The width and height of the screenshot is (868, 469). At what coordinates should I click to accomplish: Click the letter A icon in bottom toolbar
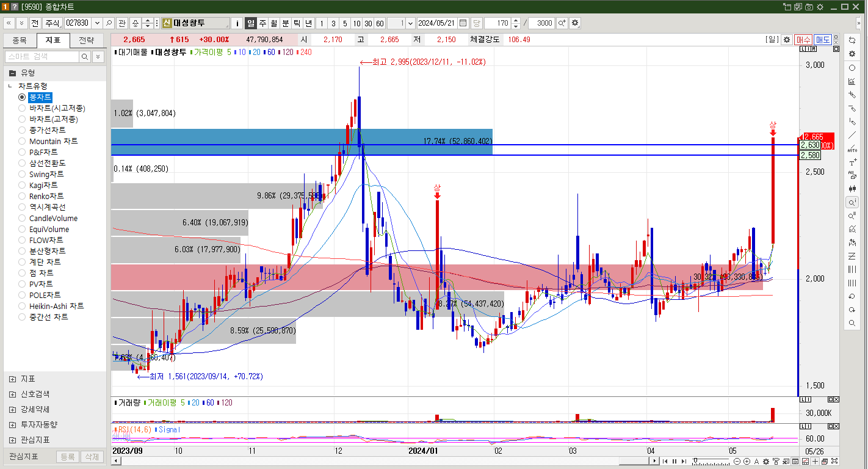[x=756, y=461]
